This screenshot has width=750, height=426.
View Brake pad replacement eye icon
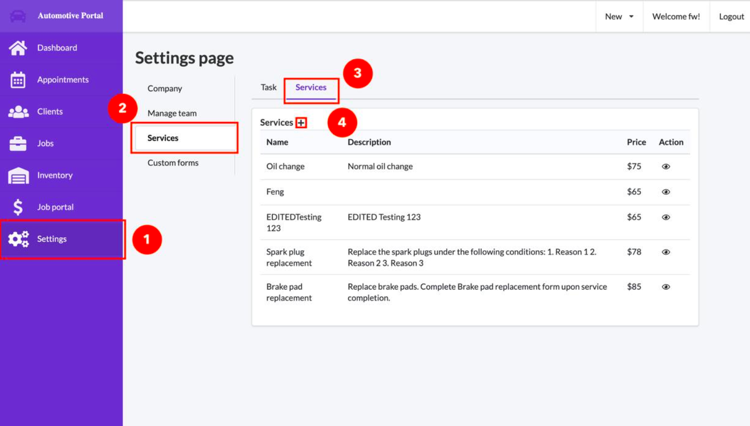click(666, 287)
